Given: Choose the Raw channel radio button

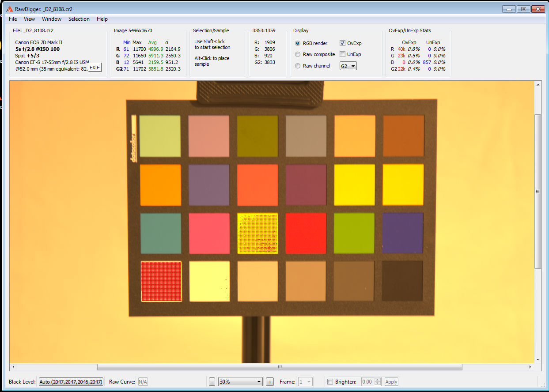Looking at the screenshot, I should tap(298, 66).
